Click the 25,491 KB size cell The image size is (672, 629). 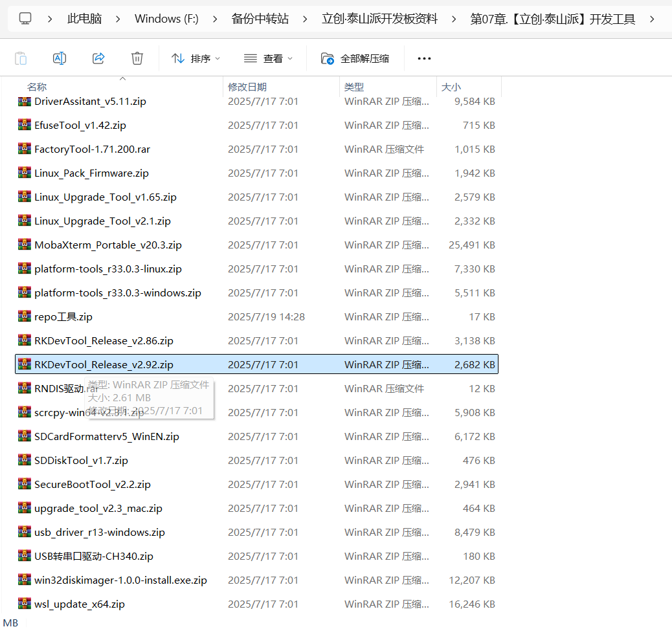pyautogui.click(x=472, y=245)
